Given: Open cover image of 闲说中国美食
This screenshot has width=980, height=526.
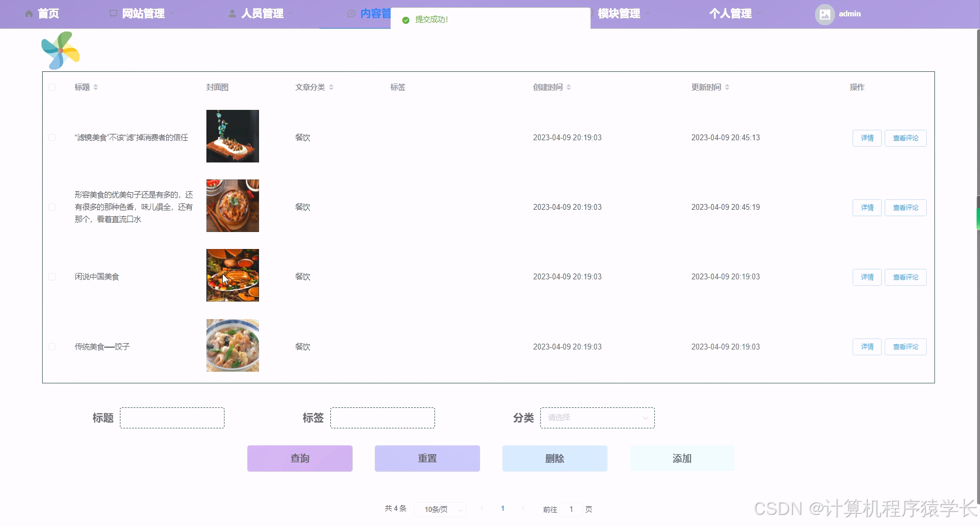Looking at the screenshot, I should 233,275.
